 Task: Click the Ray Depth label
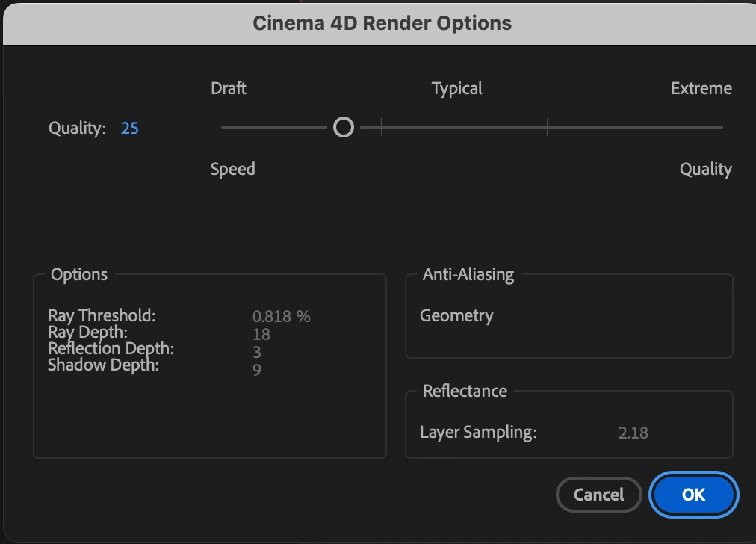(87, 333)
